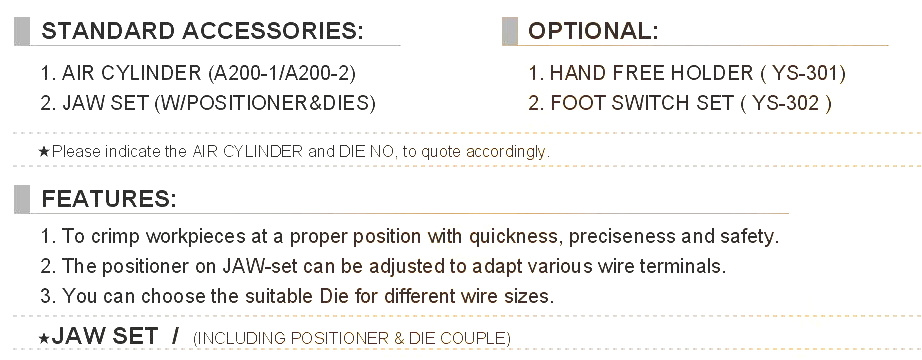The width and height of the screenshot is (922, 360).
Task: Click the Please indicate AIR CYLINDER note
Action: tap(300, 152)
